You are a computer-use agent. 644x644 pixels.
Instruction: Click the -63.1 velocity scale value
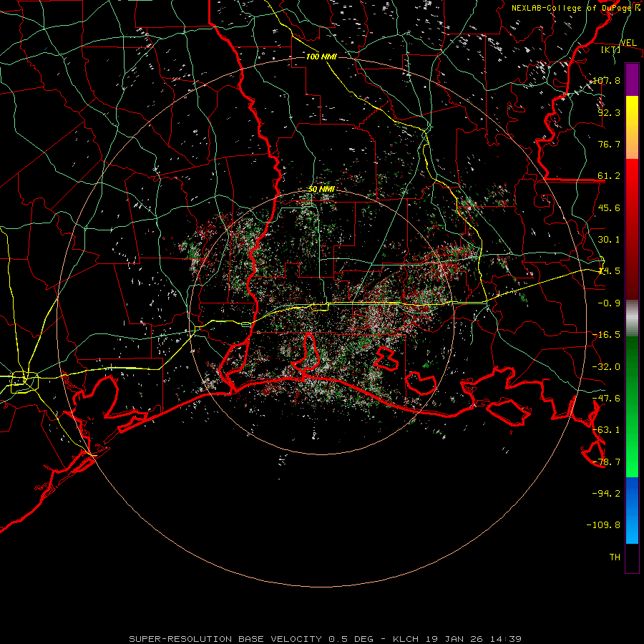(x=606, y=429)
